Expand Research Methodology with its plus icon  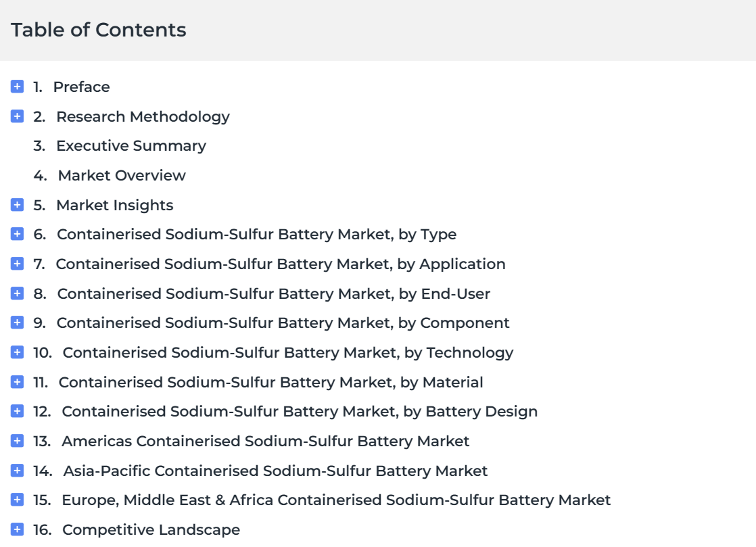click(17, 116)
